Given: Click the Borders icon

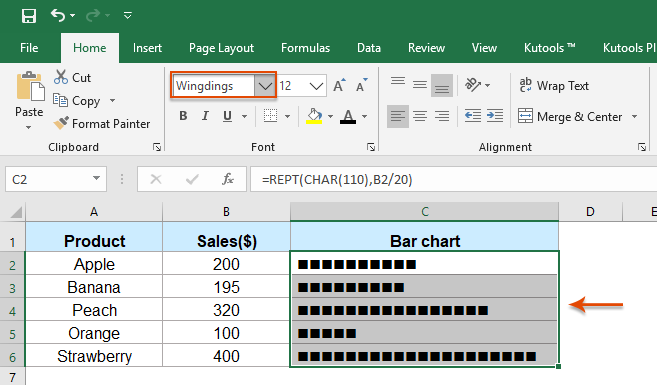Looking at the screenshot, I should pyautogui.click(x=270, y=116).
